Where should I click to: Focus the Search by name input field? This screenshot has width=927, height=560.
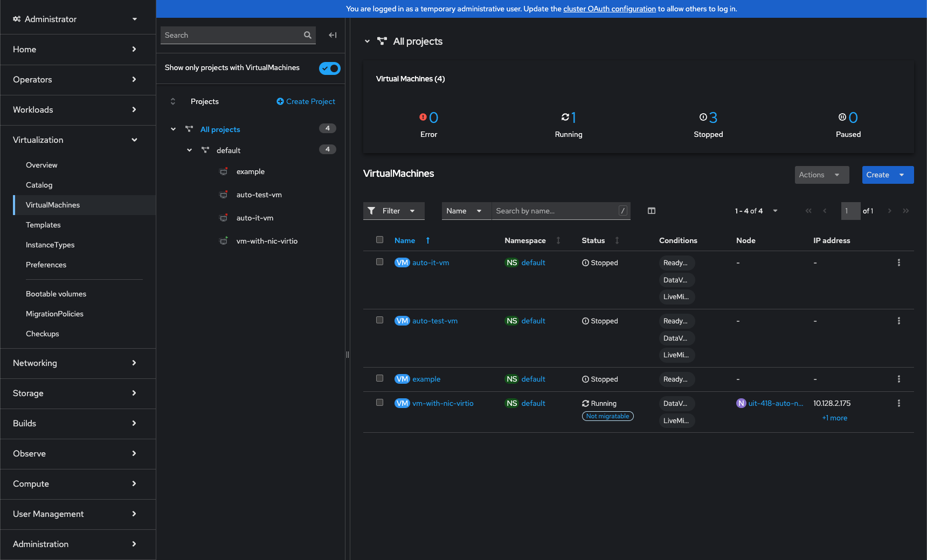[555, 211]
